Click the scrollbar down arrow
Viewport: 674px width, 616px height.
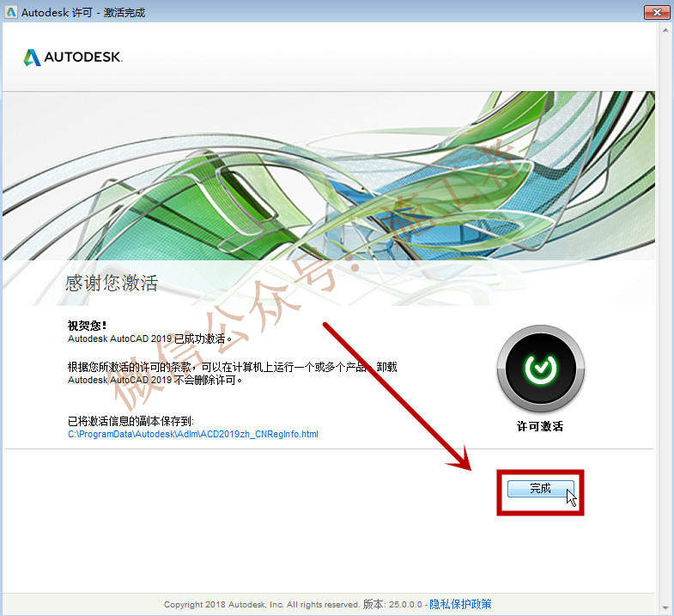(x=665, y=608)
